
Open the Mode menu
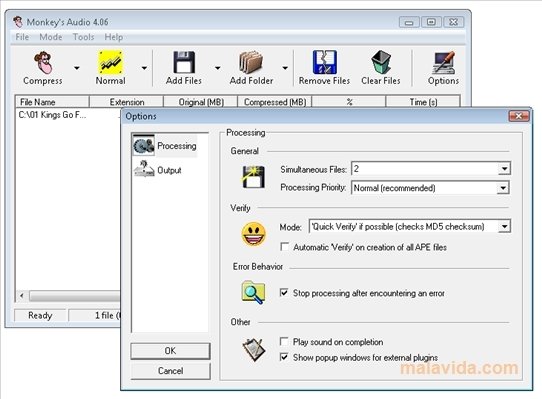tap(51, 37)
